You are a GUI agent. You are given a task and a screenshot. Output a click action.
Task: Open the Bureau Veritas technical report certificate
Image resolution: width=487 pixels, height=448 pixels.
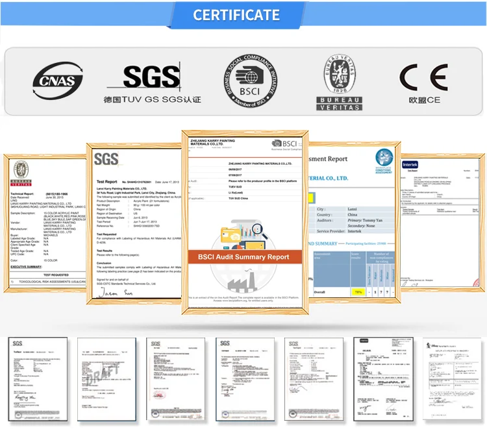pyautogui.click(x=45, y=223)
